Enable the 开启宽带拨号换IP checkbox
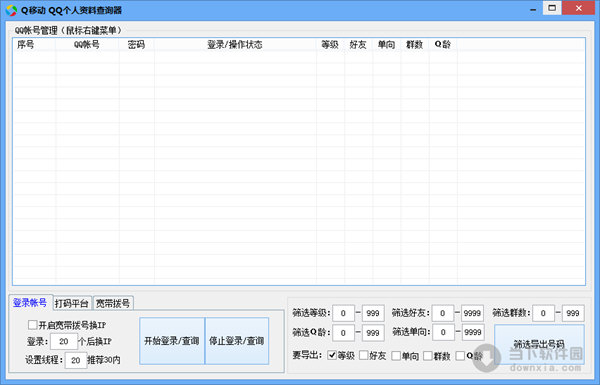Screen dimensions: 600x385 tap(32, 325)
